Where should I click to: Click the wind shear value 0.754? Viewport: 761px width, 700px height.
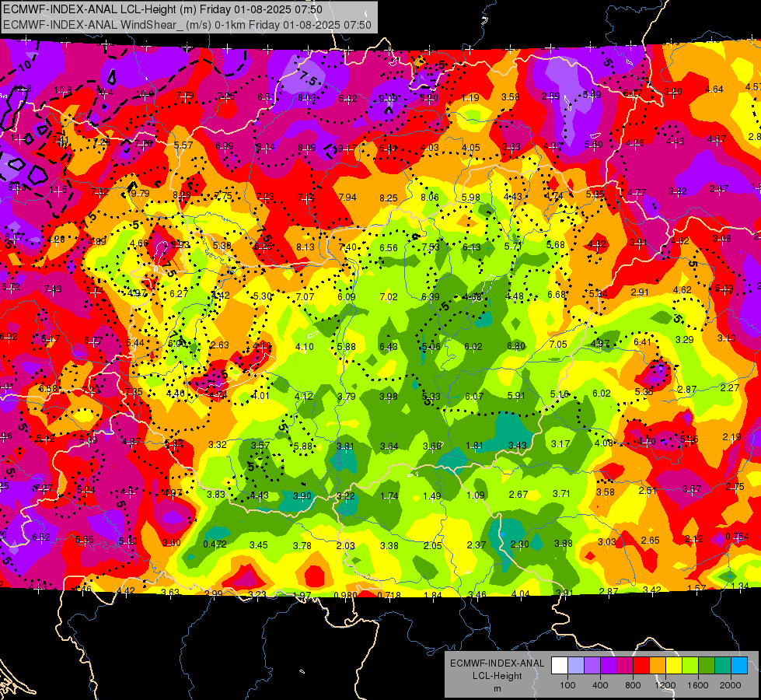click(737, 537)
